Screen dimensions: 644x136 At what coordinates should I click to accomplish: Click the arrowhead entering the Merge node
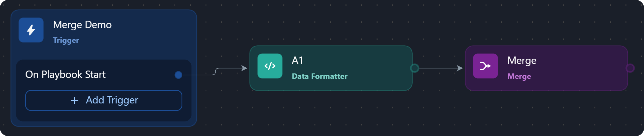pyautogui.click(x=460, y=68)
